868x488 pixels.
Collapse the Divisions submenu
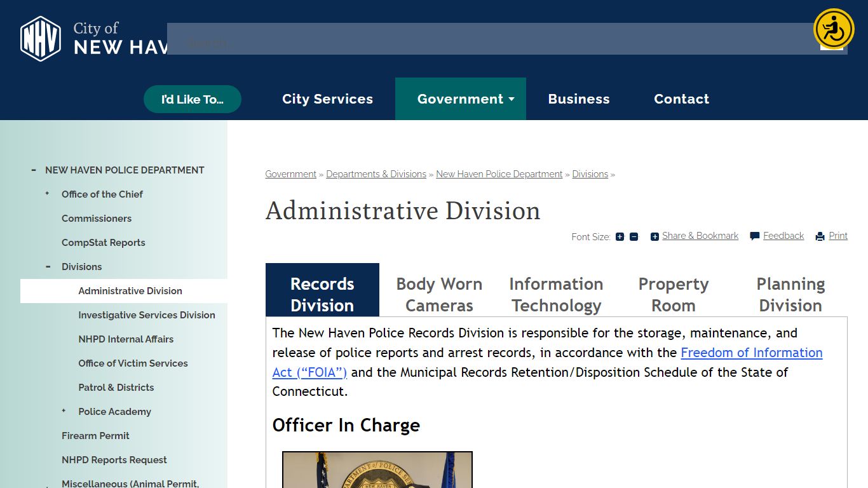pyautogui.click(x=48, y=267)
